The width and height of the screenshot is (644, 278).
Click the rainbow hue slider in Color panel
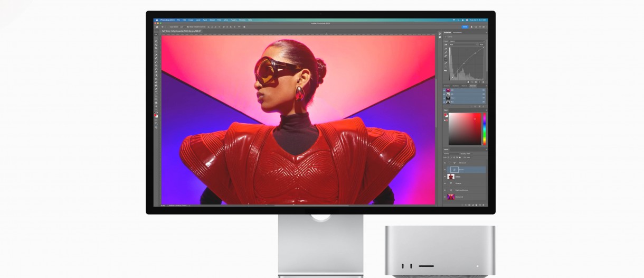tap(484, 128)
